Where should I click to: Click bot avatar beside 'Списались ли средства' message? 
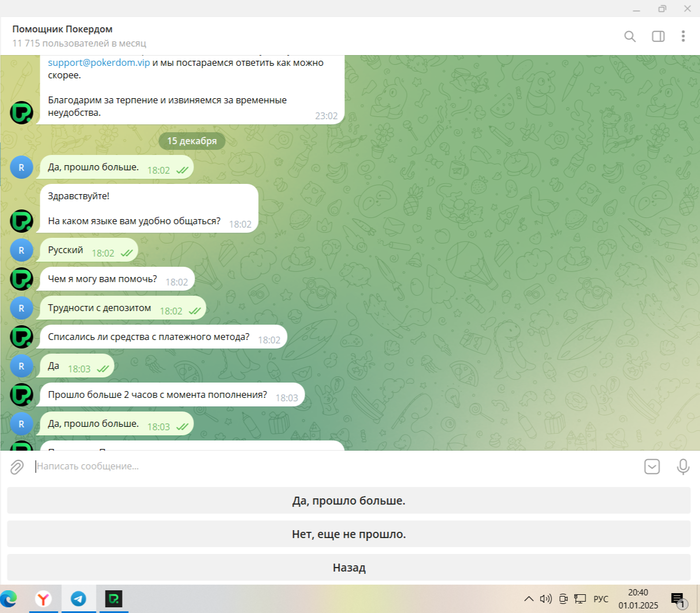tap(21, 337)
